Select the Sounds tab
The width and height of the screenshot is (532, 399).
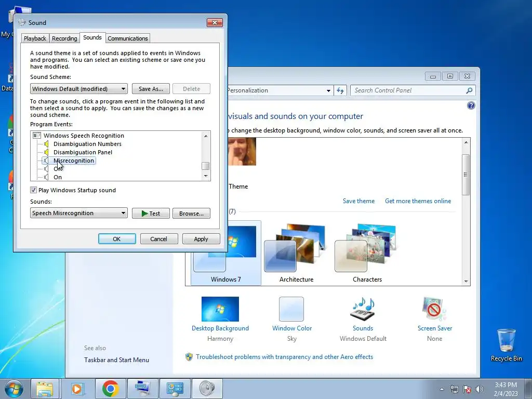(x=92, y=37)
